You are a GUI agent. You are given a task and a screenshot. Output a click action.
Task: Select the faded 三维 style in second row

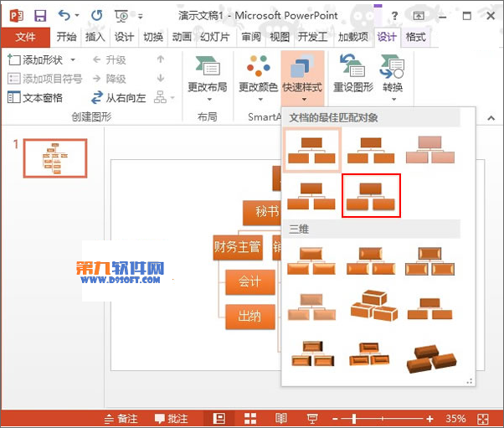coord(311,307)
